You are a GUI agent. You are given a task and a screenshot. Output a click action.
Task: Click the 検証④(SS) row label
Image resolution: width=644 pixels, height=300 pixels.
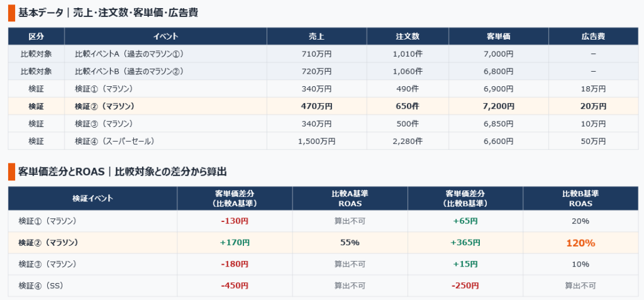coord(41,285)
